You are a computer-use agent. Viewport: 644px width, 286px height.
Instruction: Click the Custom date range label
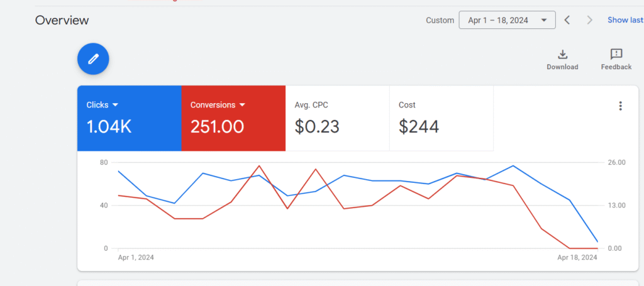coord(440,20)
